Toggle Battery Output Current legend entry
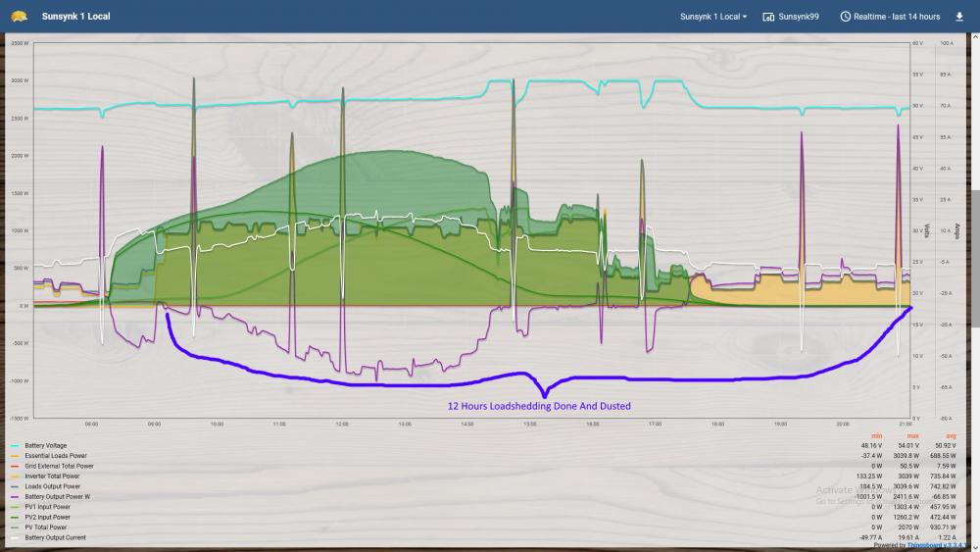Image resolution: width=980 pixels, height=552 pixels. coord(55,537)
